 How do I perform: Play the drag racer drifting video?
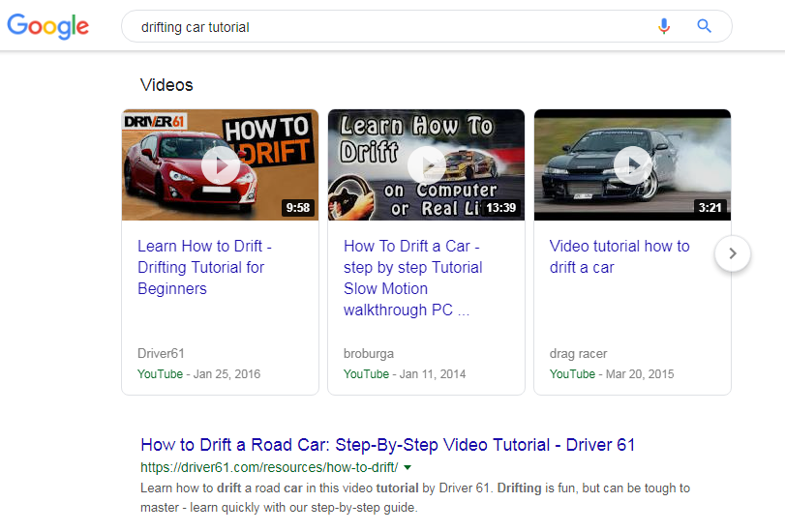click(x=633, y=165)
